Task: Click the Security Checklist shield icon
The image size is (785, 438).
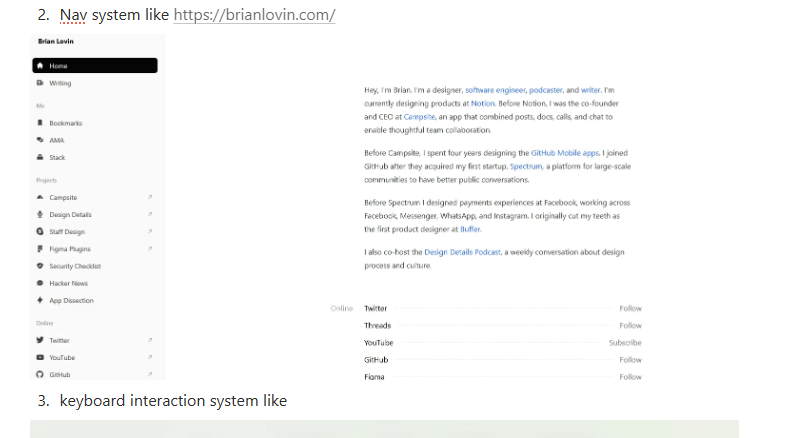Action: tap(40, 266)
